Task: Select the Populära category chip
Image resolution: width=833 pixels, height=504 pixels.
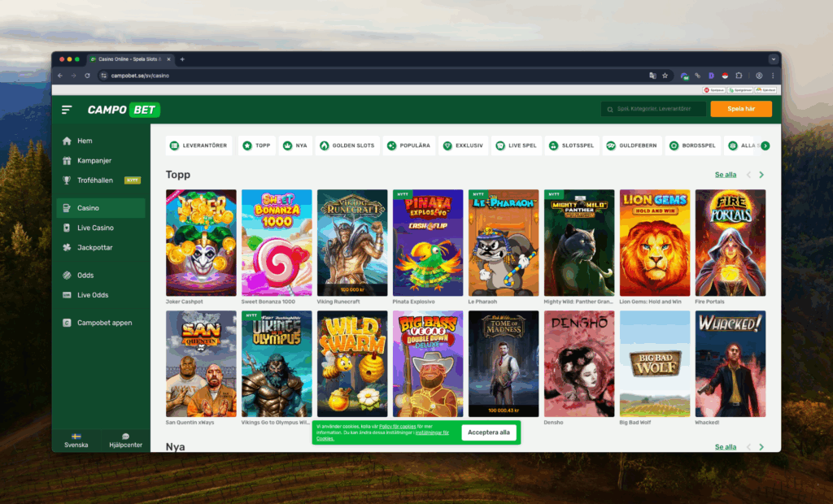Action: (x=409, y=146)
